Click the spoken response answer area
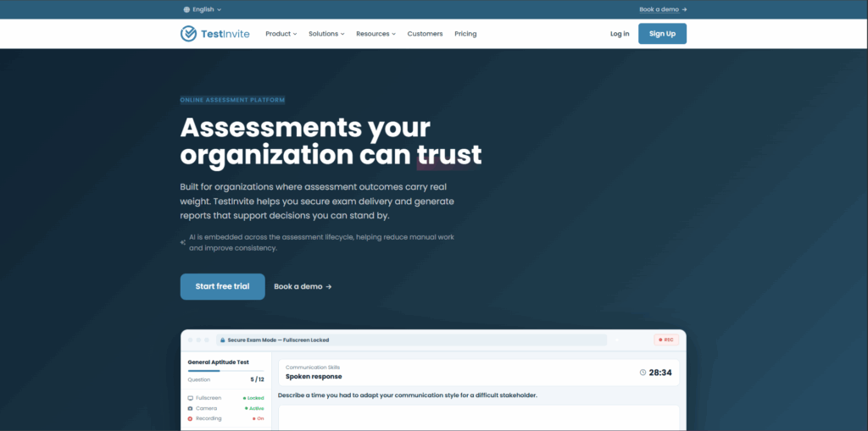 (479, 417)
